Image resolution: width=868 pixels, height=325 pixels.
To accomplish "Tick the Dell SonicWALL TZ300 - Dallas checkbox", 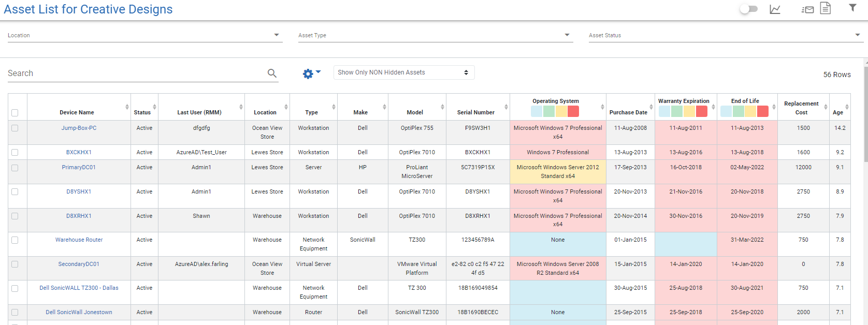I will click(15, 289).
